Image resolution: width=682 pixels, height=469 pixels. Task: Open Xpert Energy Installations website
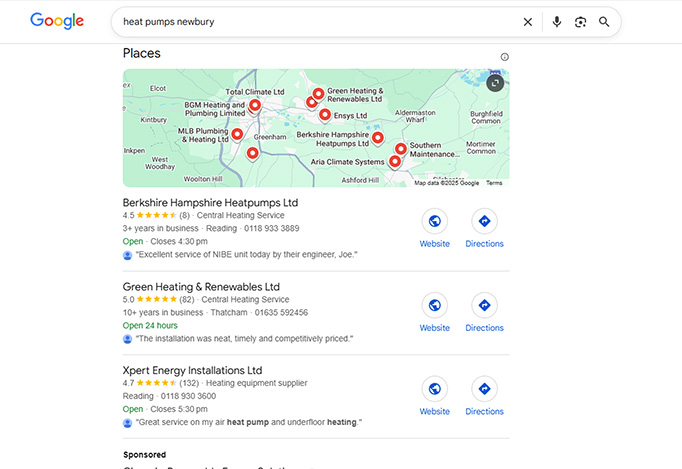pos(434,390)
